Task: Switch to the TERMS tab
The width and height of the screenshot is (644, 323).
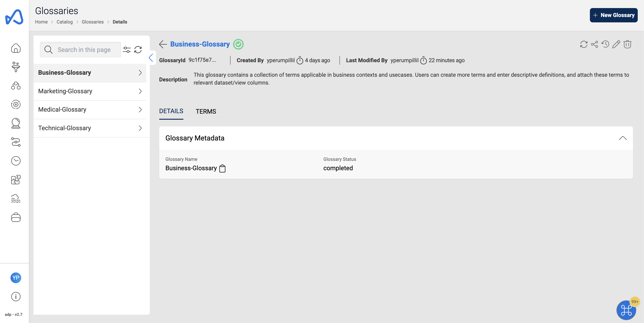Action: point(206,111)
